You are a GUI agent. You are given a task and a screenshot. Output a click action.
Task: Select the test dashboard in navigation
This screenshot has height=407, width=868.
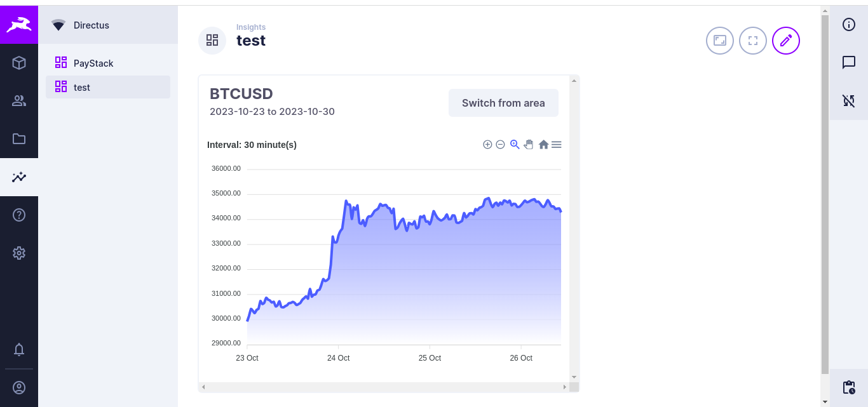(x=82, y=88)
